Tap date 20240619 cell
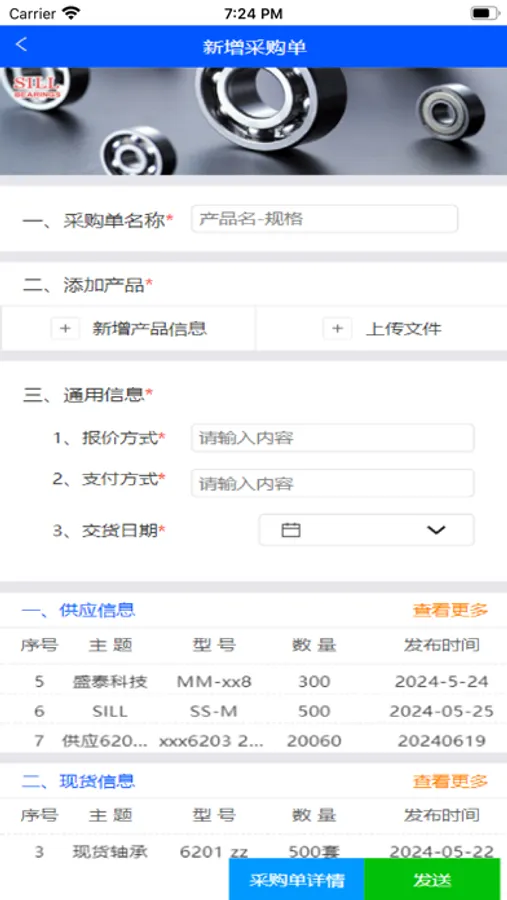Screen dimensions: 507x900 tap(442, 741)
